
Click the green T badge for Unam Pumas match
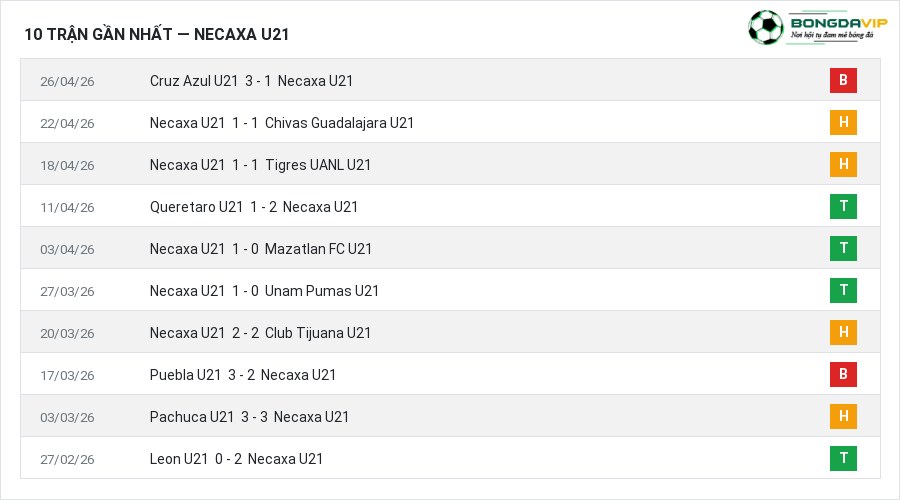pyautogui.click(x=843, y=290)
